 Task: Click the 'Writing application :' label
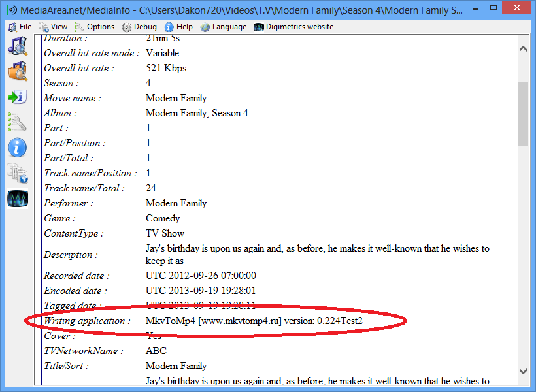click(87, 321)
